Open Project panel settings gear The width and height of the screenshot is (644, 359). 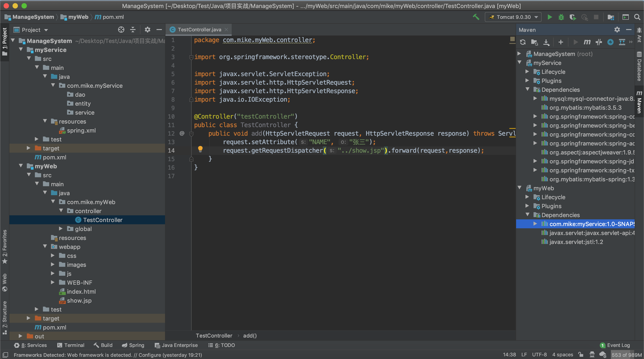pyautogui.click(x=148, y=30)
